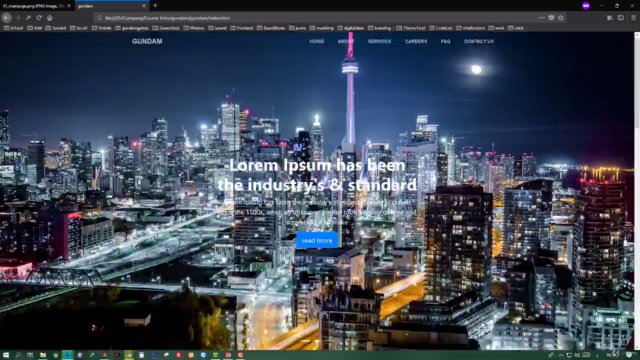This screenshot has height=360, width=640.
Task: Click the Pocket save icon
Action: point(551,18)
